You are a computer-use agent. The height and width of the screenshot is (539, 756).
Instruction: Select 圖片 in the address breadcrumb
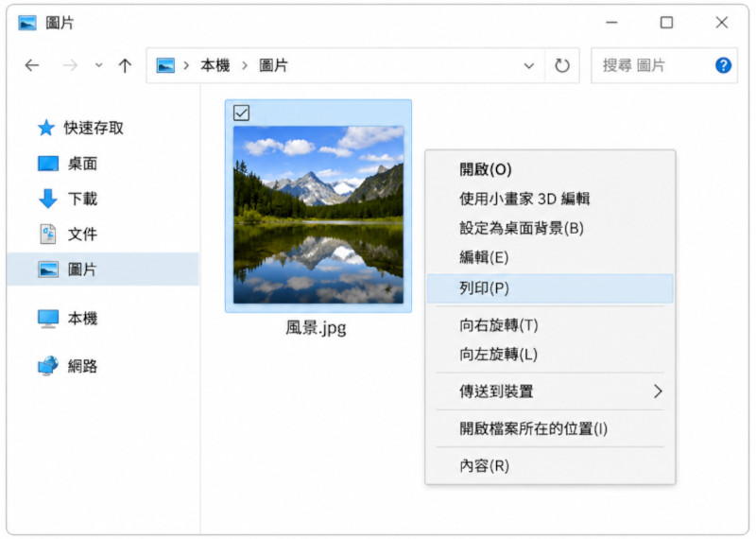click(273, 65)
